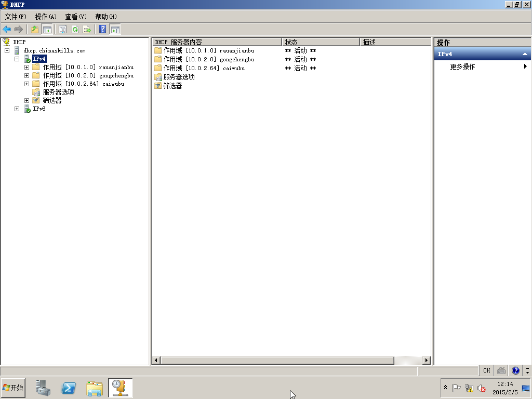Select IPv6 label in the tree

pos(39,109)
